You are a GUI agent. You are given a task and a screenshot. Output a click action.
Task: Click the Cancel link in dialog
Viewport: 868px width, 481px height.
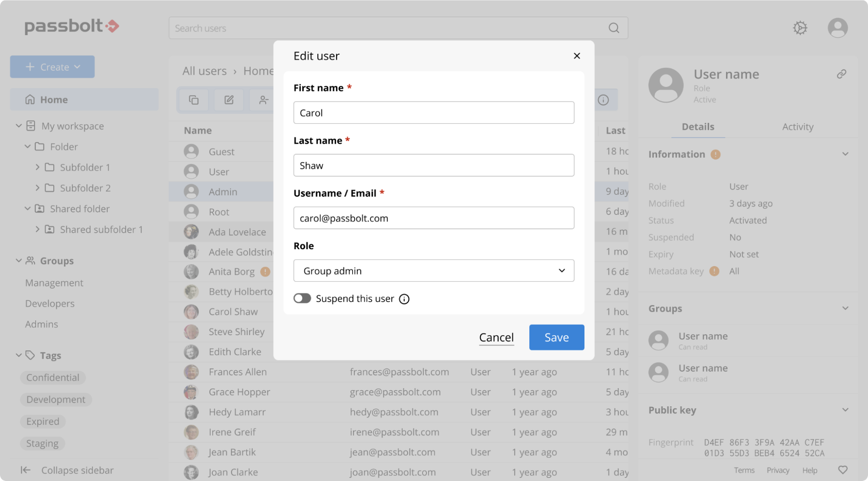496,337
